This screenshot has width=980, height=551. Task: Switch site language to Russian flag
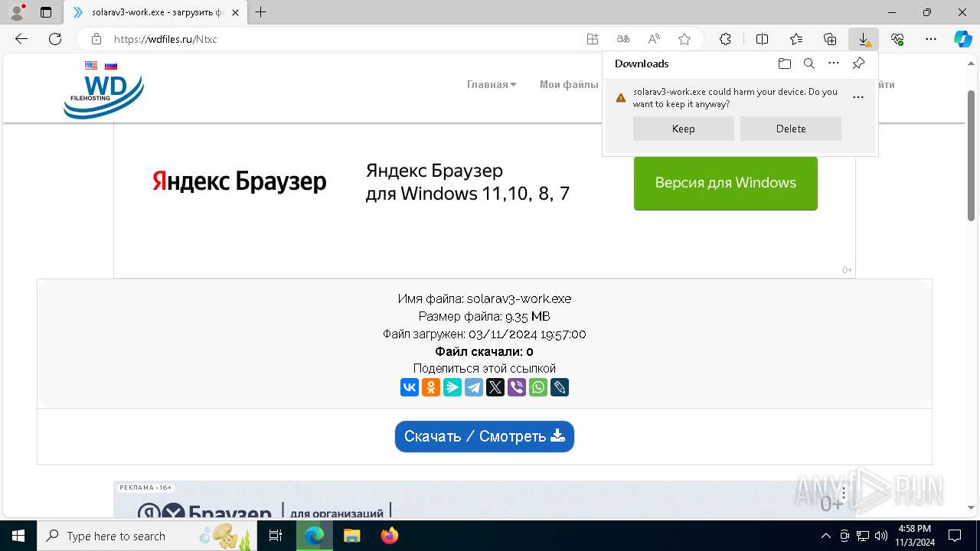111,66
